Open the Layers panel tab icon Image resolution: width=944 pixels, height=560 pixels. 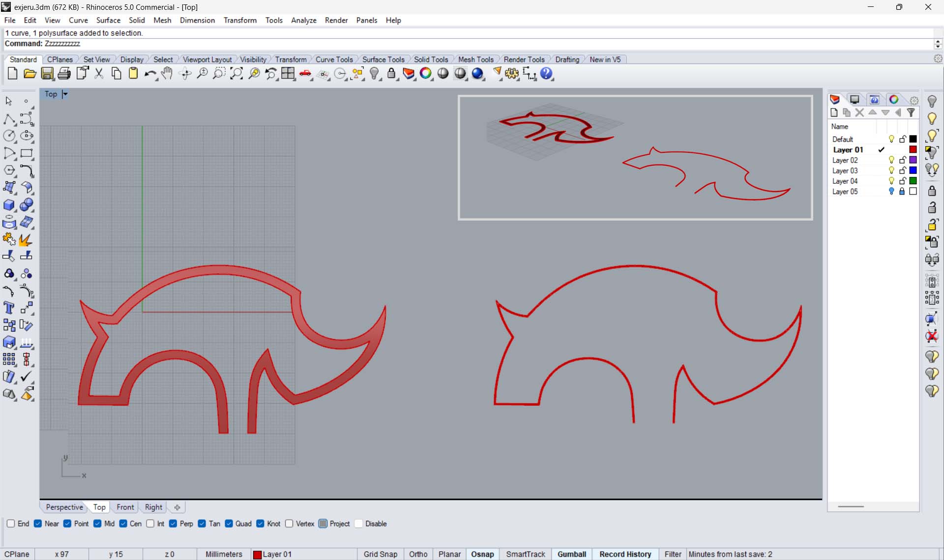835,100
